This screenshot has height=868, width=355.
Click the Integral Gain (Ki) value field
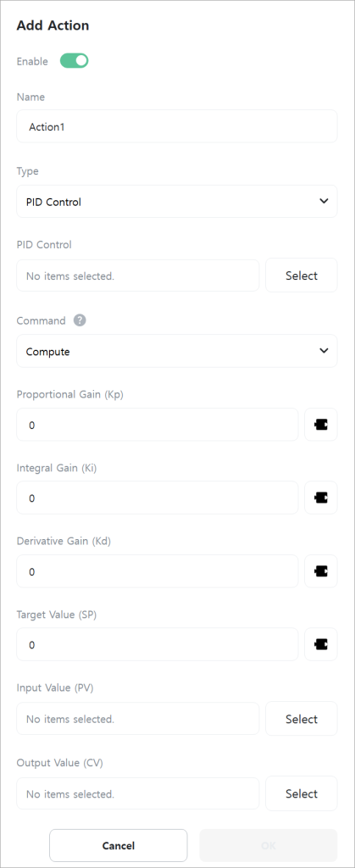coord(158,498)
